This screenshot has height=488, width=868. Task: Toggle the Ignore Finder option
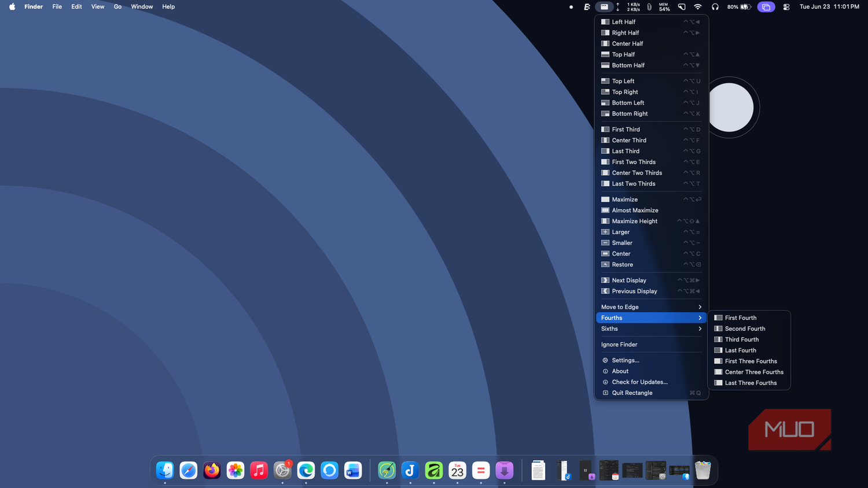(652, 345)
